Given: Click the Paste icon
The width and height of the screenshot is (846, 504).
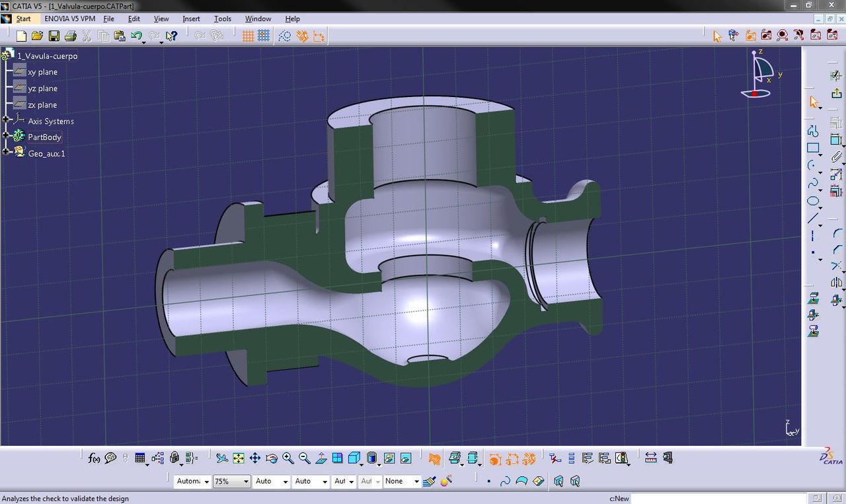Looking at the screenshot, I should [x=120, y=36].
